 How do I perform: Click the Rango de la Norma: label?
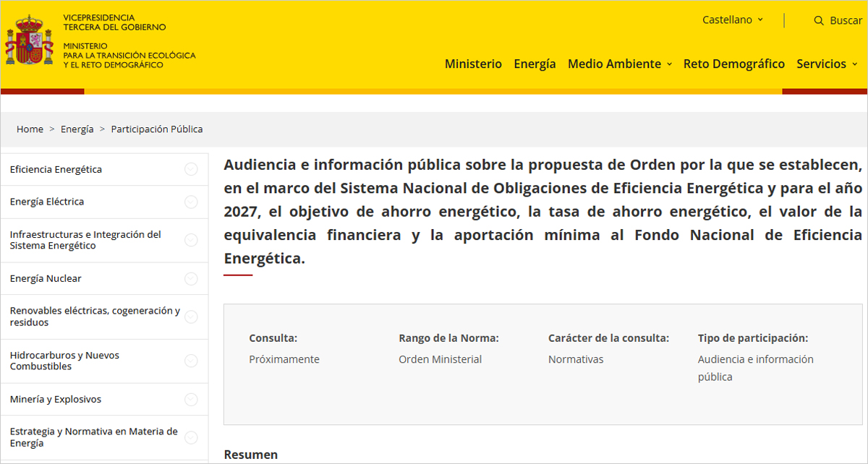click(x=449, y=338)
